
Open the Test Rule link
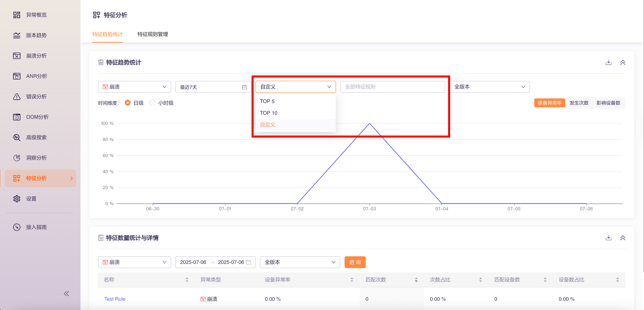pyautogui.click(x=115, y=299)
